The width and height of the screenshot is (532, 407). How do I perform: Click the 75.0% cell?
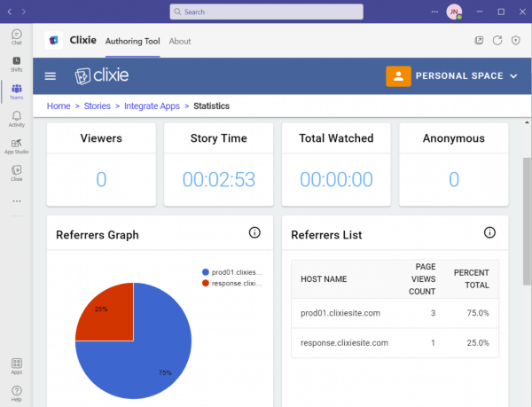point(478,313)
